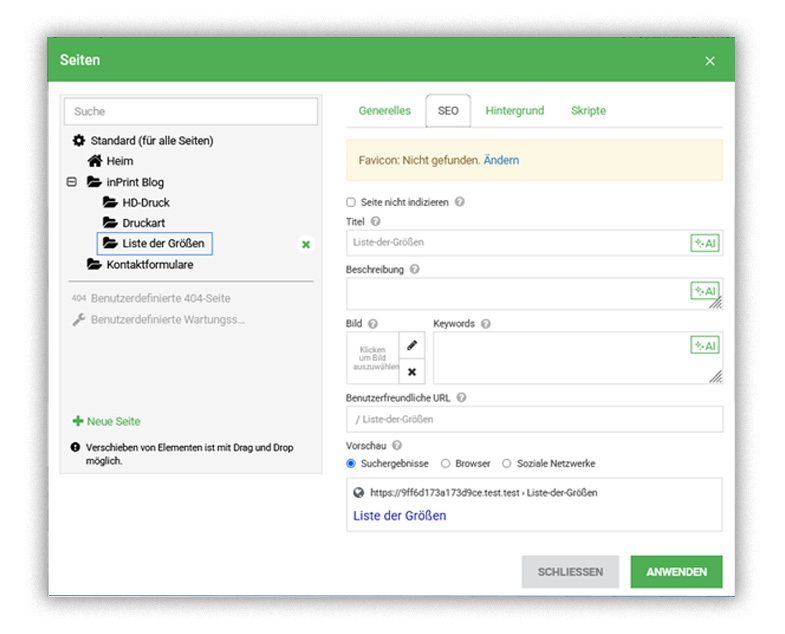Click the AI button in Titel field
785x634 pixels.
click(x=705, y=243)
